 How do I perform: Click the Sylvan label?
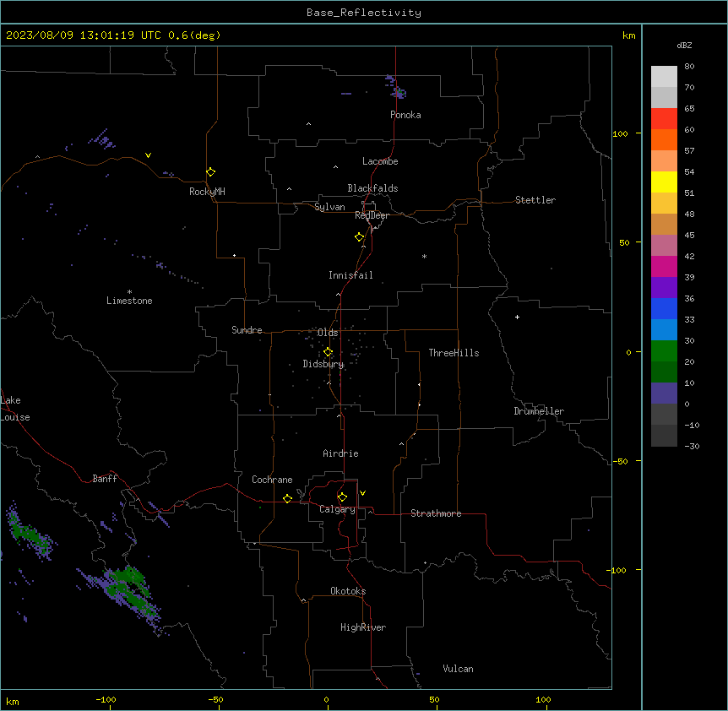[x=329, y=207]
